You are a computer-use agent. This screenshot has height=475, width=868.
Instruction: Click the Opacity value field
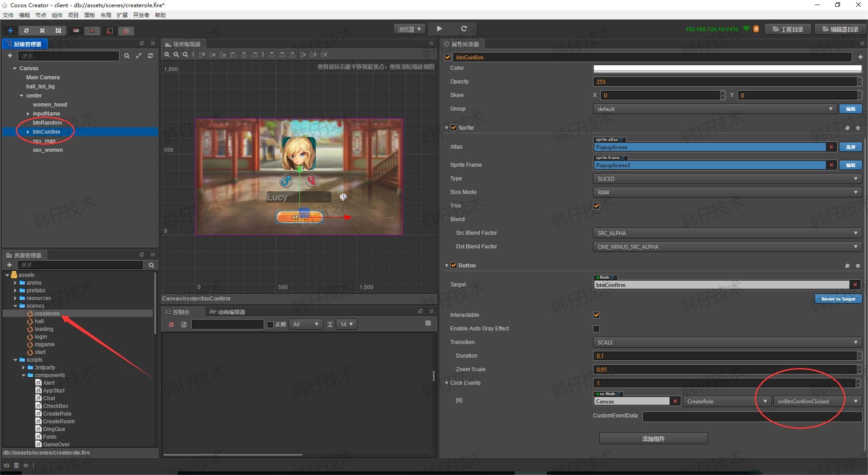click(x=725, y=82)
